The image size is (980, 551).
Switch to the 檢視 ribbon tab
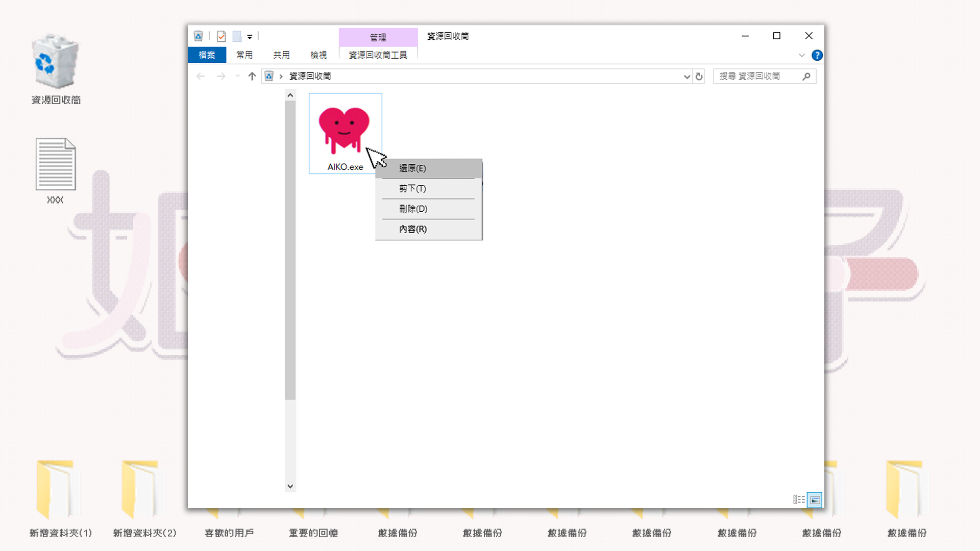[318, 55]
